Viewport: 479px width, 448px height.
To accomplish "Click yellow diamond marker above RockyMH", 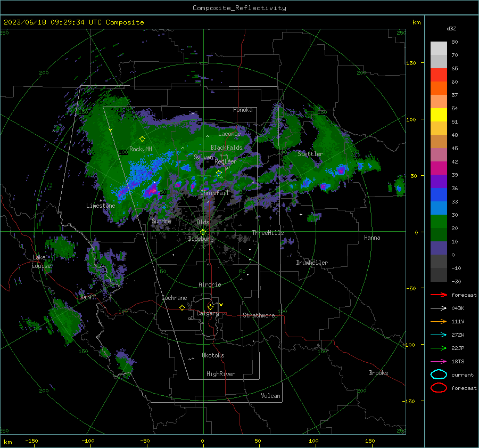I will (x=142, y=139).
